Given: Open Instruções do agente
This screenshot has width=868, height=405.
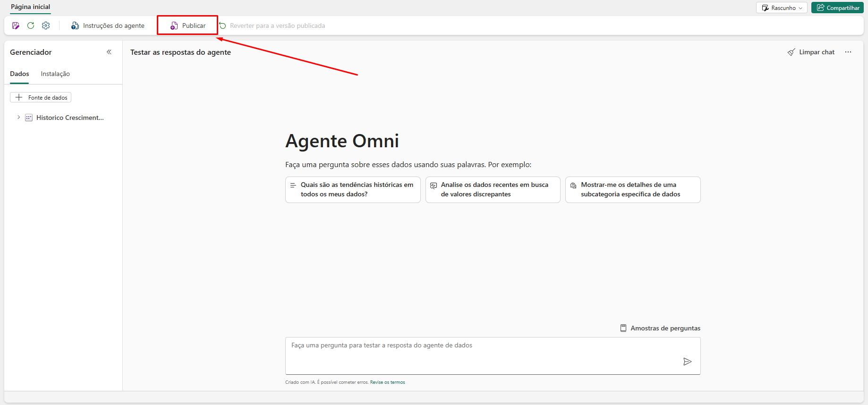Looking at the screenshot, I should [x=108, y=25].
